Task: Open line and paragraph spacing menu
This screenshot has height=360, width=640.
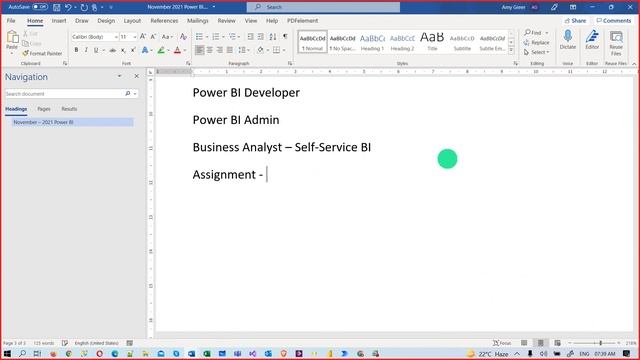Action: (244, 50)
